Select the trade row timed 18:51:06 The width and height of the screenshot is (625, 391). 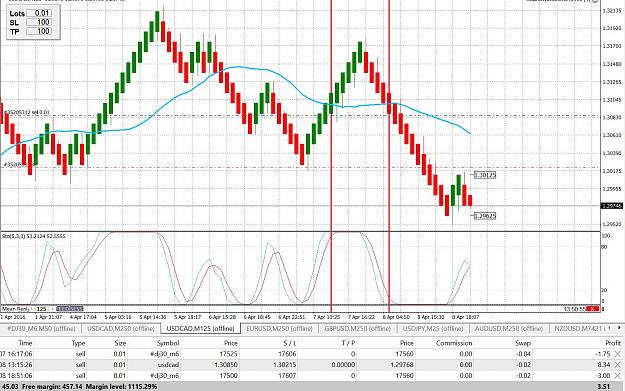click(x=311, y=375)
